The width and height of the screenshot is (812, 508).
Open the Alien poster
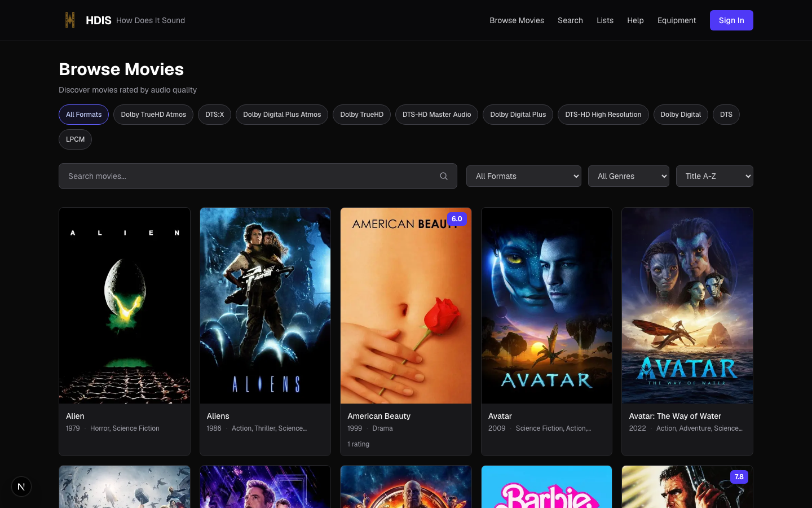click(125, 305)
